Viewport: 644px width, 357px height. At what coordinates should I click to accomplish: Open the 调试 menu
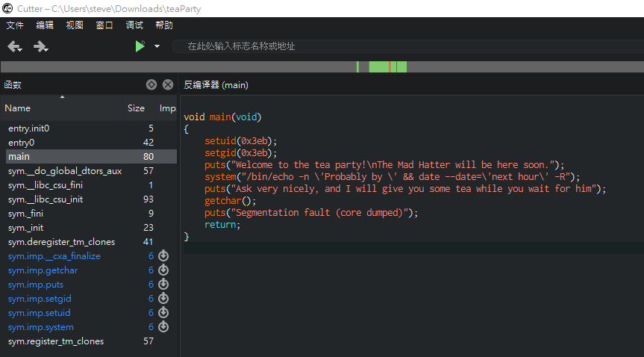[x=134, y=25]
